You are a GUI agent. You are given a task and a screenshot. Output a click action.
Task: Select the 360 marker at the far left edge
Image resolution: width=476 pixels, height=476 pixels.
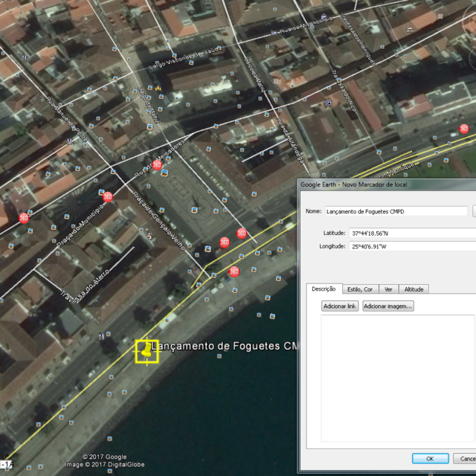[x=24, y=218]
